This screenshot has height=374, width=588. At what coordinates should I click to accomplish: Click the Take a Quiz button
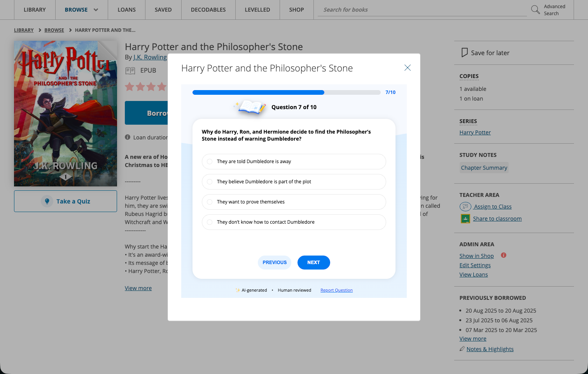pyautogui.click(x=65, y=201)
